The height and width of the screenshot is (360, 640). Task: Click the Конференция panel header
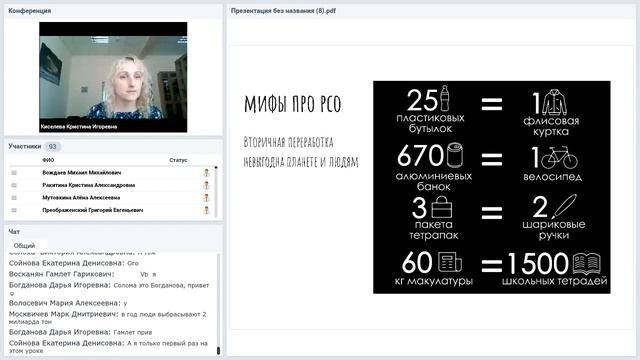point(113,11)
